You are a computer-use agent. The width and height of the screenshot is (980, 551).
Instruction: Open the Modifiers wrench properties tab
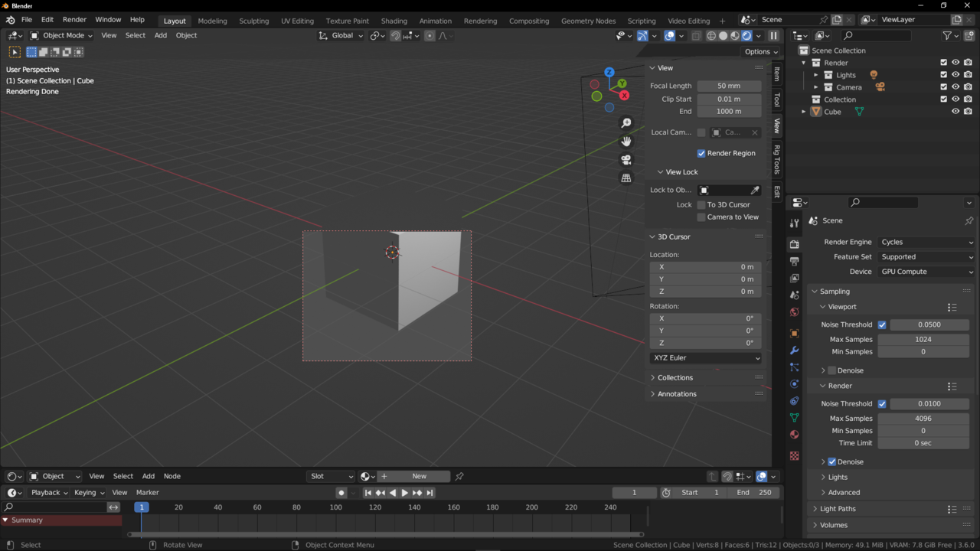point(794,350)
